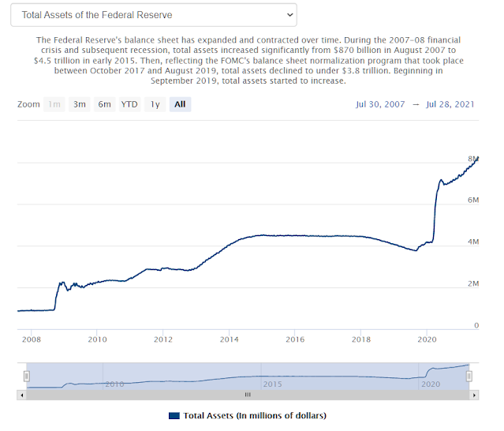Click the 2018 x-axis label
The image size is (504, 431).
coord(361,339)
